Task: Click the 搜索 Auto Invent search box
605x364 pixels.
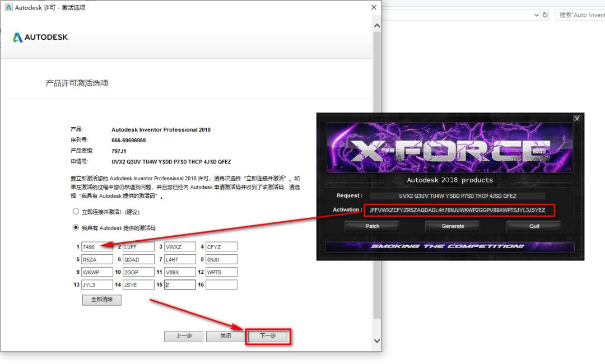Action: coord(583,15)
